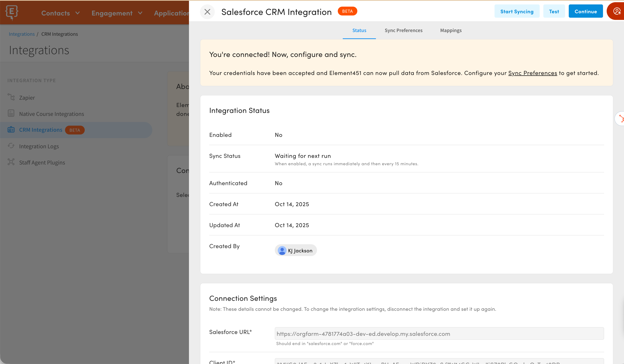
Task: Switch to the Sync Preferences tab
Action: [403, 30]
